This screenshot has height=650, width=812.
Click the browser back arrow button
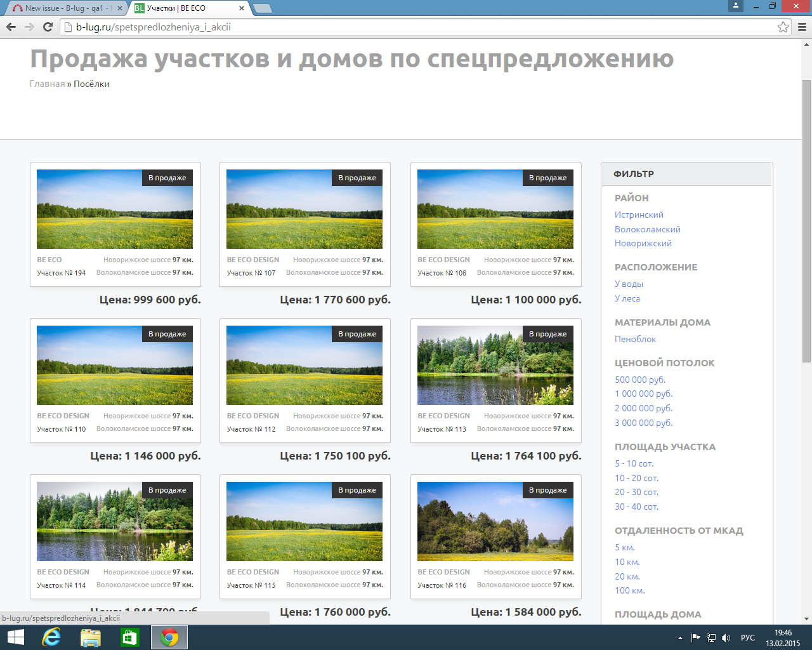(11, 27)
